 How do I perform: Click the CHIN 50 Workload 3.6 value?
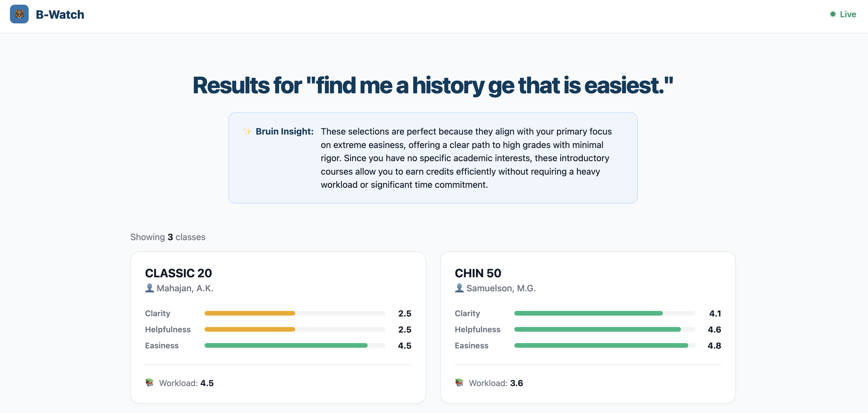(x=516, y=383)
